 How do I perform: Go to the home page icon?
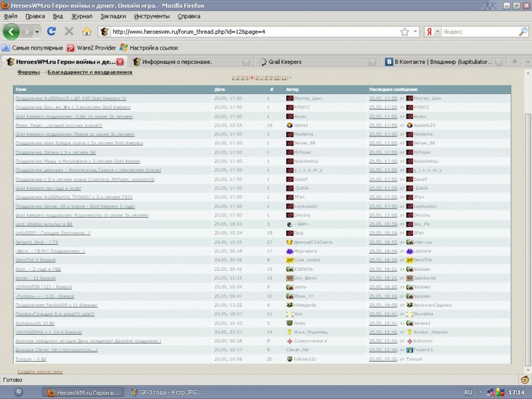coord(86,31)
